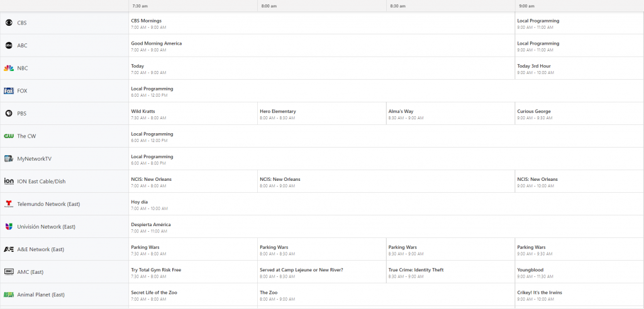Screen dimensions: 644x309
Task: Select Telemundo Network (East) channel name
Action: click(x=48, y=204)
